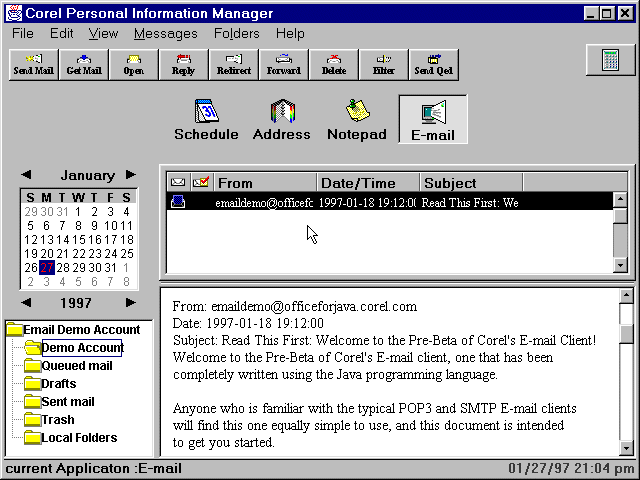Open the File menu
Screen dimensions: 640x480
point(23,33)
